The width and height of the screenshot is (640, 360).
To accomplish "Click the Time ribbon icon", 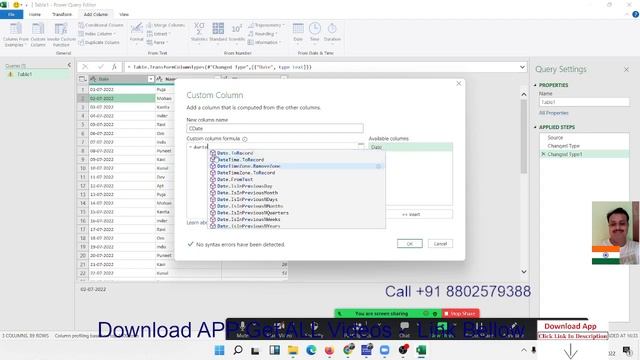I will (x=314, y=33).
